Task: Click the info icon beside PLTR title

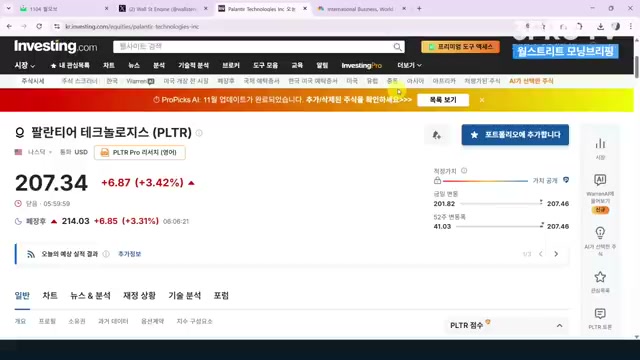Action: point(199,133)
